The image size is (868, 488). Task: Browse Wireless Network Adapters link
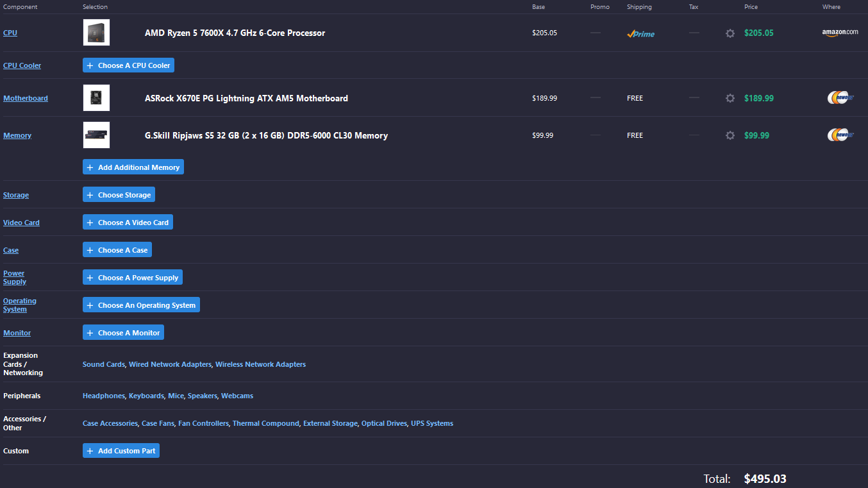point(260,364)
